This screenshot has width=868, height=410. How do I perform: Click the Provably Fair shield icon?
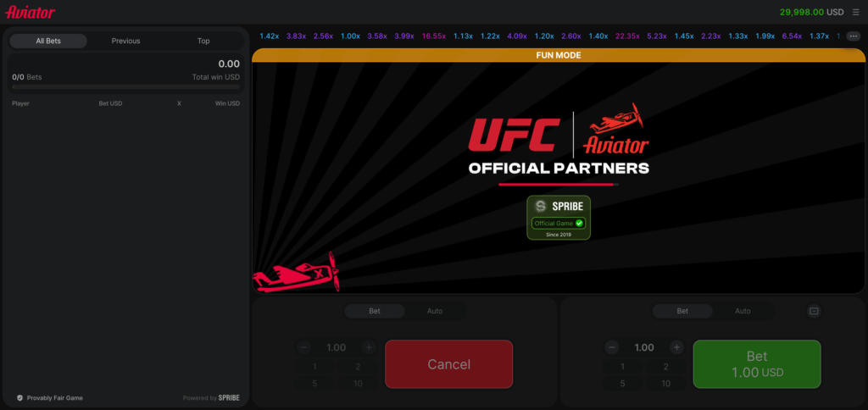coord(19,397)
